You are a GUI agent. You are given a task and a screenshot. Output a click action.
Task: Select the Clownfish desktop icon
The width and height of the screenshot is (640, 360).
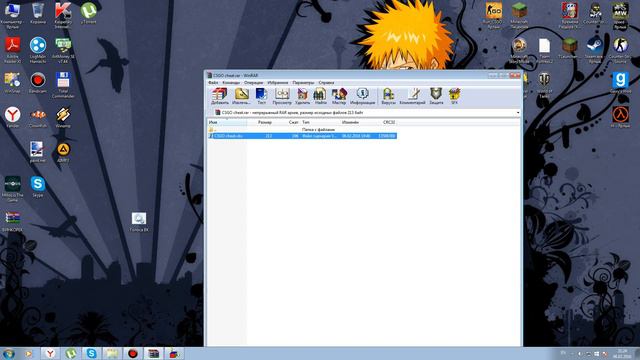click(38, 118)
